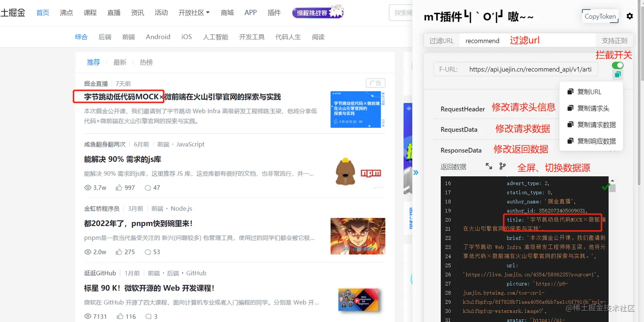Switch to the 热榜 tab
The image size is (644, 322).
coord(146,62)
